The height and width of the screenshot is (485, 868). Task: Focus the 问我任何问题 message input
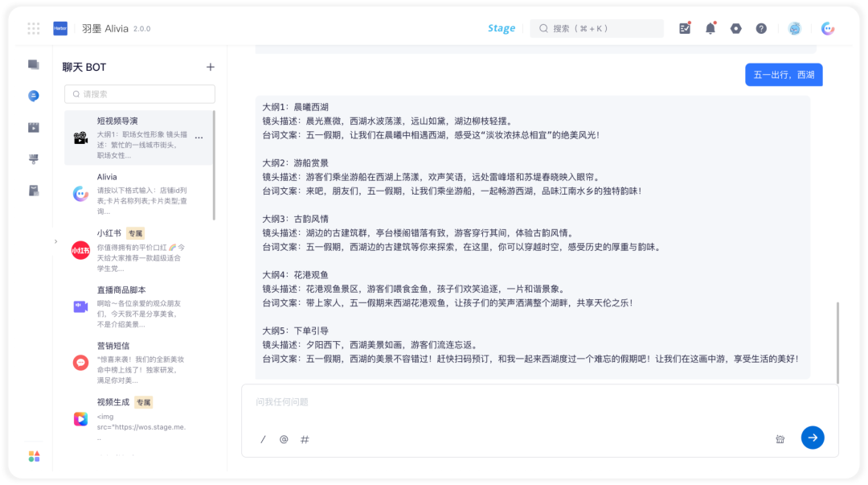coord(540,402)
